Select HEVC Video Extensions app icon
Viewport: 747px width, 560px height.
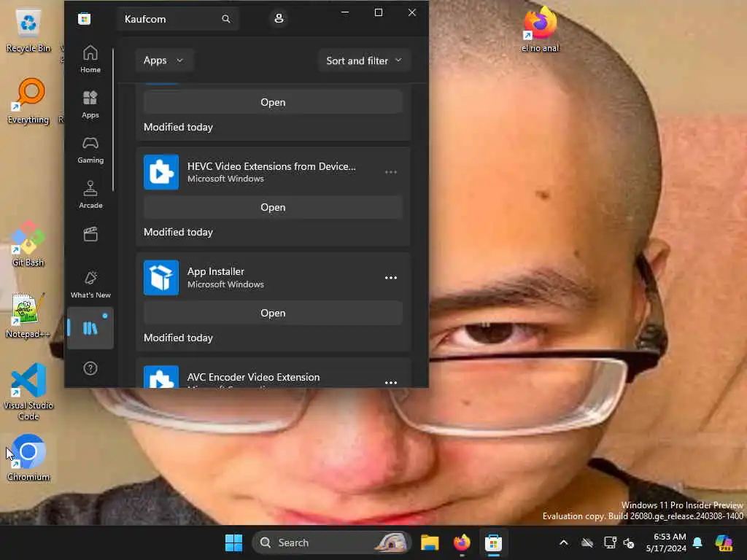(x=161, y=172)
